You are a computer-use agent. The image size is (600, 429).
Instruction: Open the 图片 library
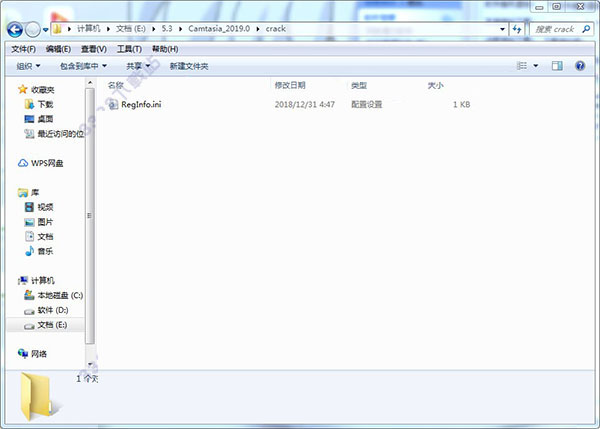46,222
